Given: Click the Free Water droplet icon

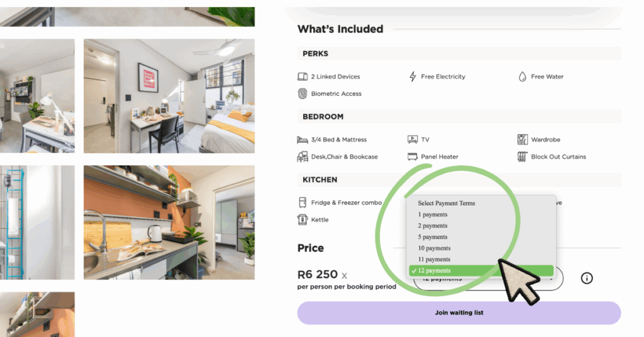Looking at the screenshot, I should click(522, 77).
